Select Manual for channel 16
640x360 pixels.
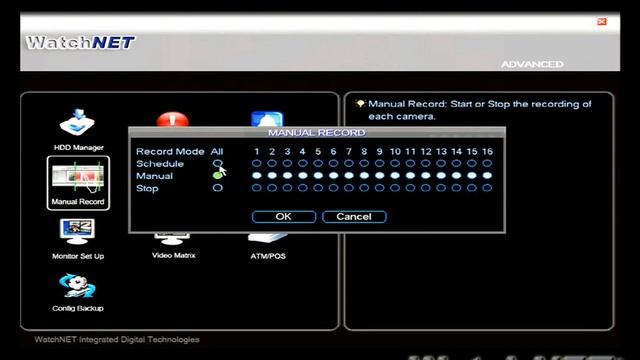point(487,176)
